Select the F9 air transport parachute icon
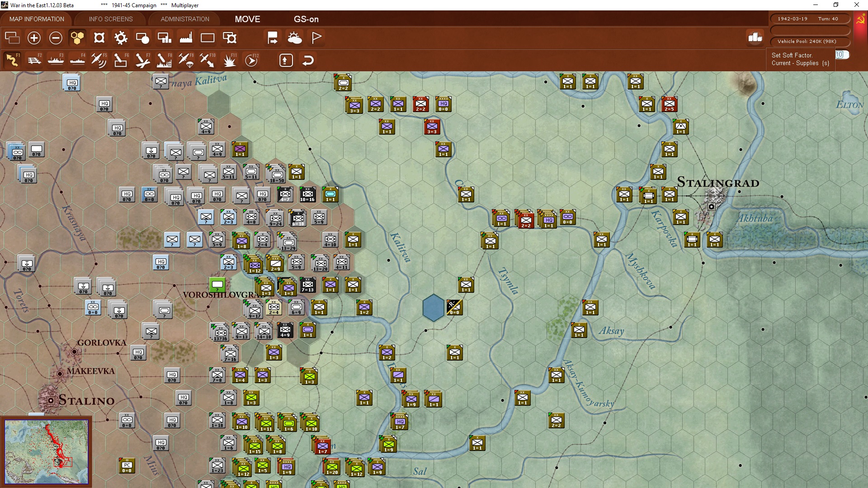The height and width of the screenshot is (488, 868). (x=186, y=60)
